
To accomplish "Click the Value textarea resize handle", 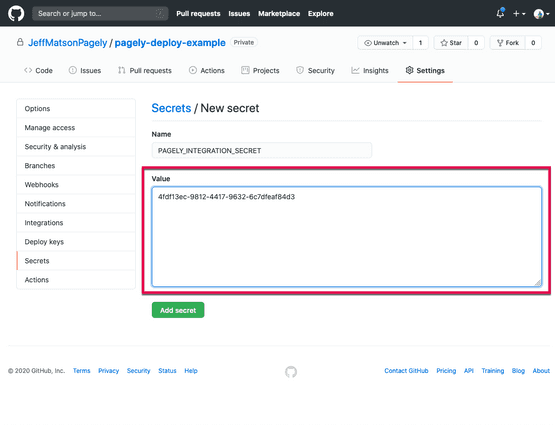I will (538, 282).
